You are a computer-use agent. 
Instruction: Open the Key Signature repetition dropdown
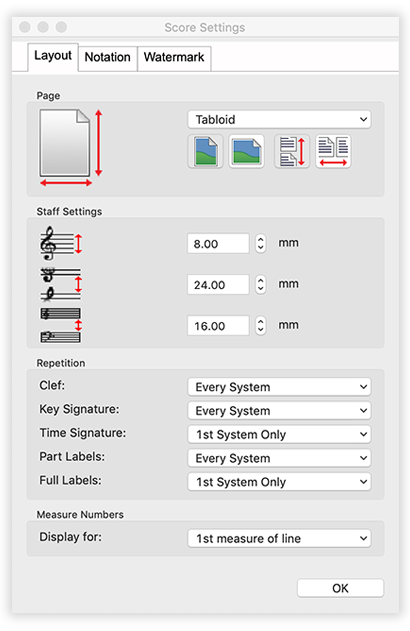click(x=279, y=410)
